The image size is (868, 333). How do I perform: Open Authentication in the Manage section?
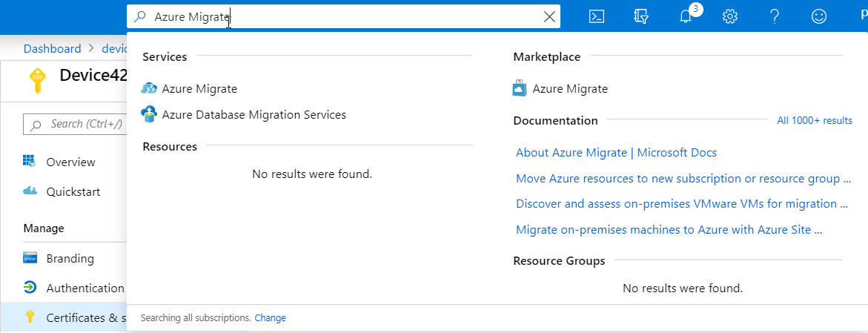(85, 288)
